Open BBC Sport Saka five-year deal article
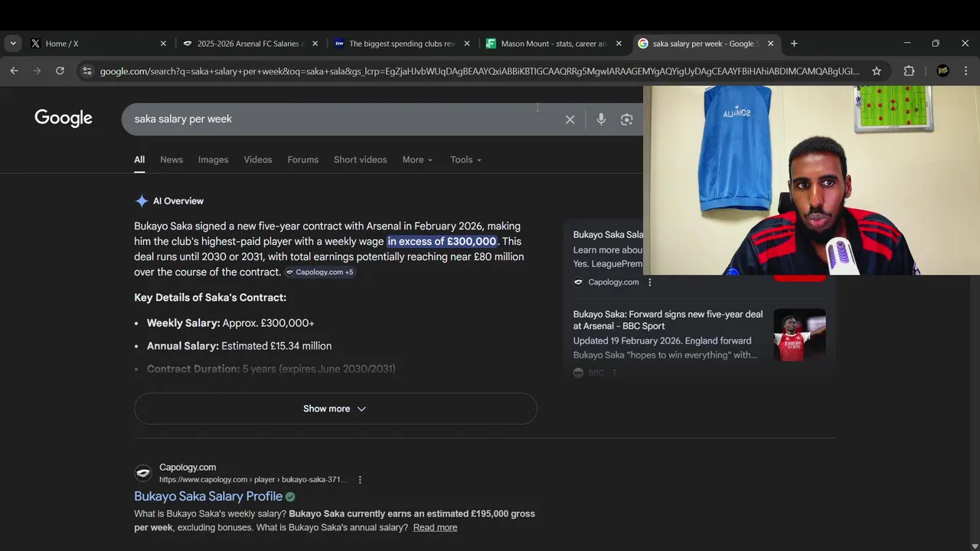This screenshot has height=551, width=980. 668,320
